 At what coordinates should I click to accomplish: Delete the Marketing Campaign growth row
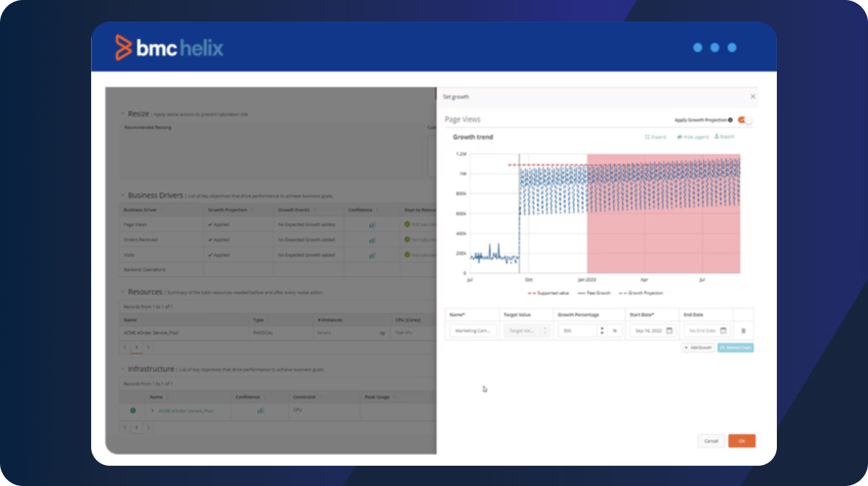point(743,331)
